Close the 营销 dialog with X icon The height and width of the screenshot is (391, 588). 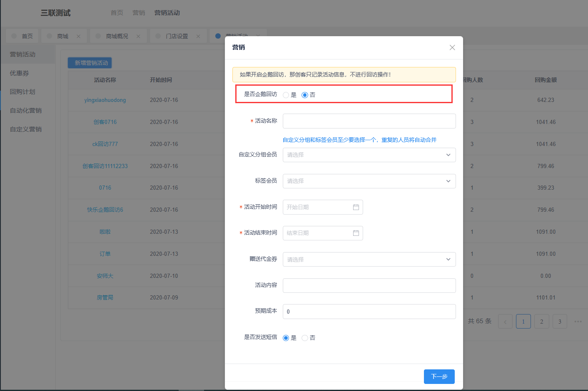[x=452, y=47]
